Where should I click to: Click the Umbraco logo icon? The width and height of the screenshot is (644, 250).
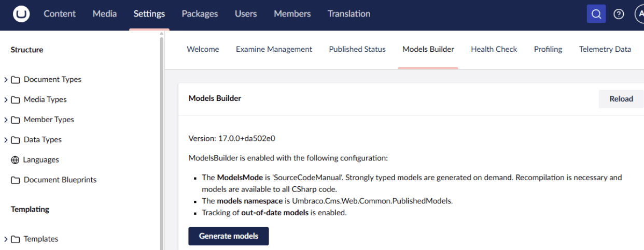tap(21, 14)
